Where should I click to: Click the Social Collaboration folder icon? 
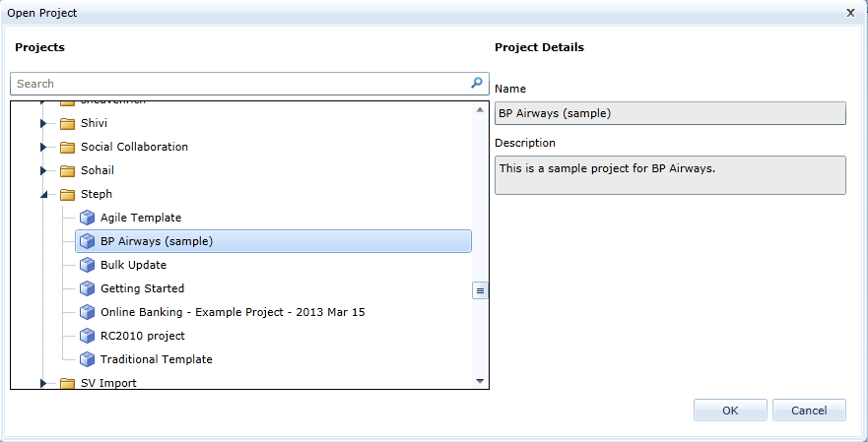[x=67, y=147]
